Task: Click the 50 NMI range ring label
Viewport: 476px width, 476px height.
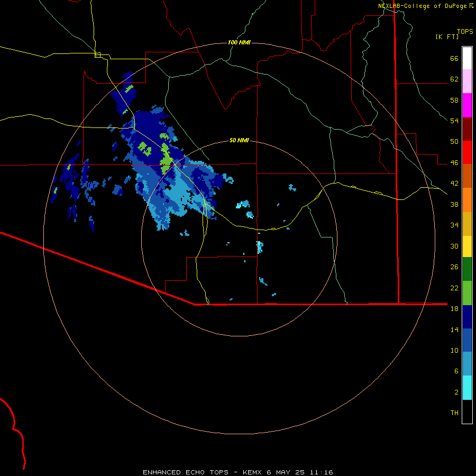Action: [239, 140]
